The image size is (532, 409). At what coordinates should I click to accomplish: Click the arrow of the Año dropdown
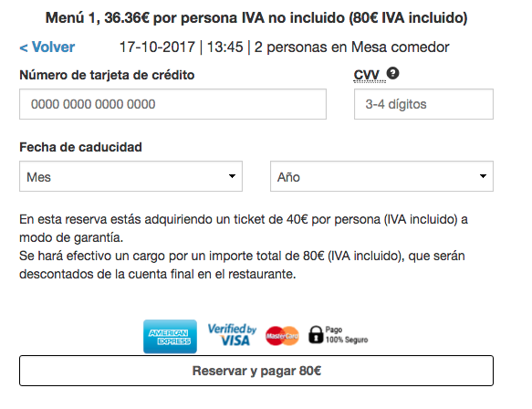click(x=483, y=176)
